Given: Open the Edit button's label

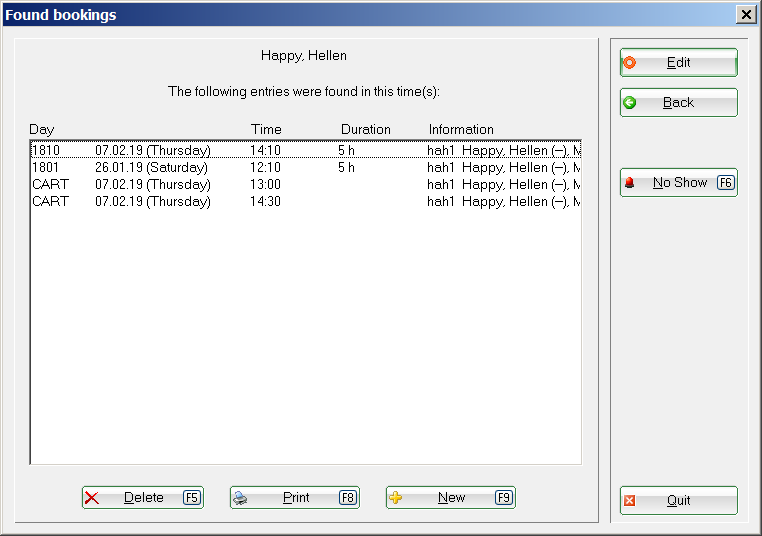Looking at the screenshot, I should [678, 63].
